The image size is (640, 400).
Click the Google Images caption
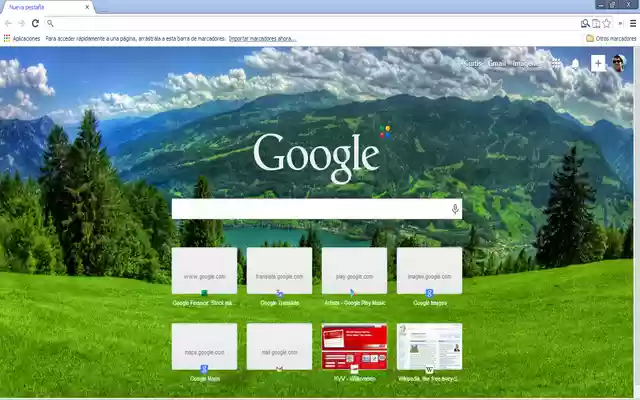[x=430, y=303]
